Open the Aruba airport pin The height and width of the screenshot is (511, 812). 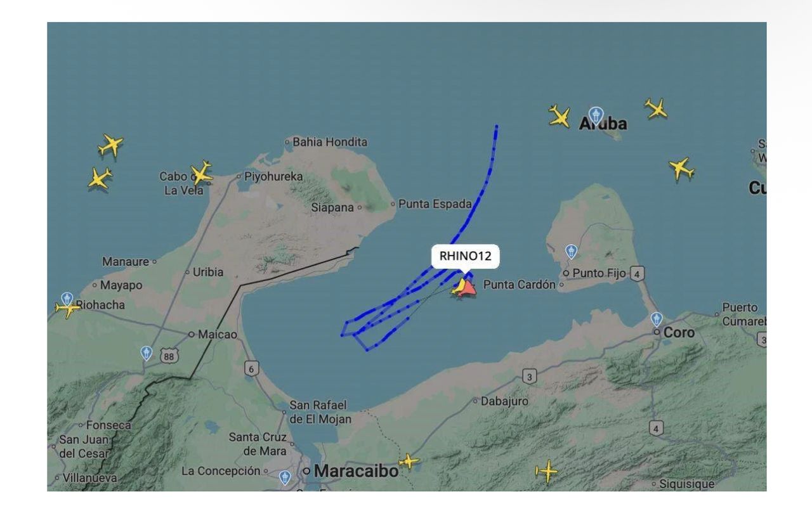(595, 115)
